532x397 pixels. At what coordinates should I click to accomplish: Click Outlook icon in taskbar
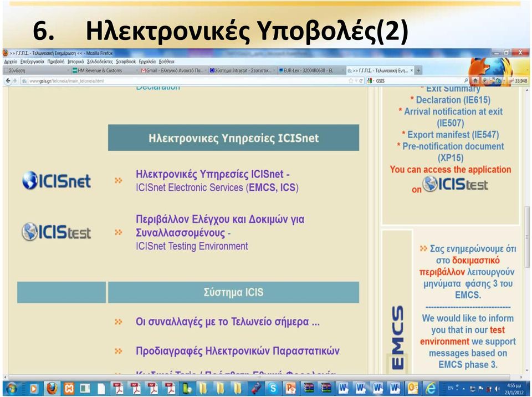click(412, 388)
